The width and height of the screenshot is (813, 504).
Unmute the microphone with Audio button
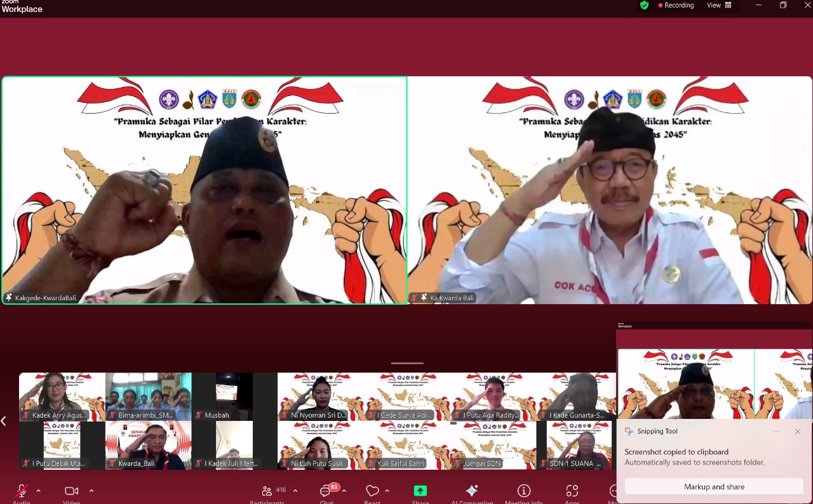pos(22,491)
